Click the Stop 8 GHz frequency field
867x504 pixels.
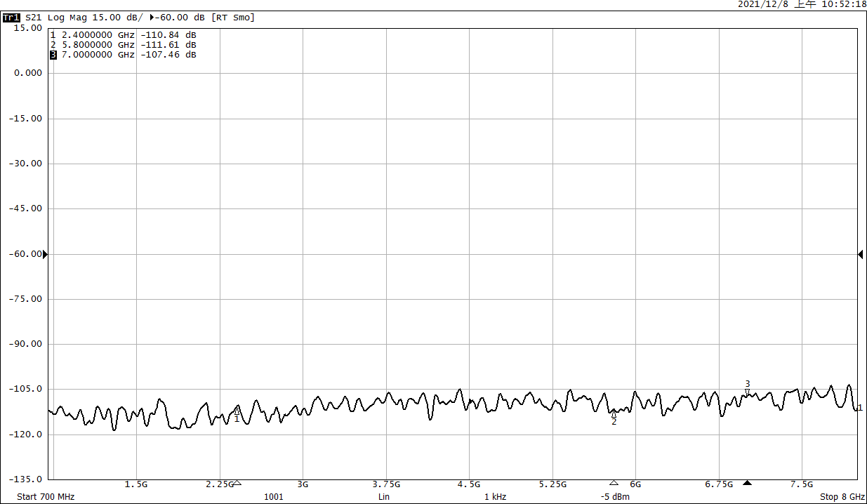pyautogui.click(x=842, y=497)
